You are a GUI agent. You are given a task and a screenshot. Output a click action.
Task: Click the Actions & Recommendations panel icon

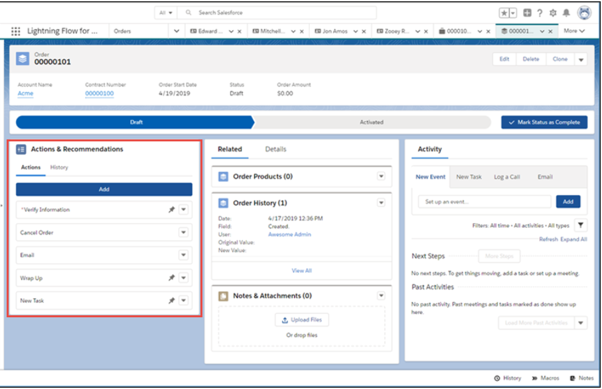(21, 149)
